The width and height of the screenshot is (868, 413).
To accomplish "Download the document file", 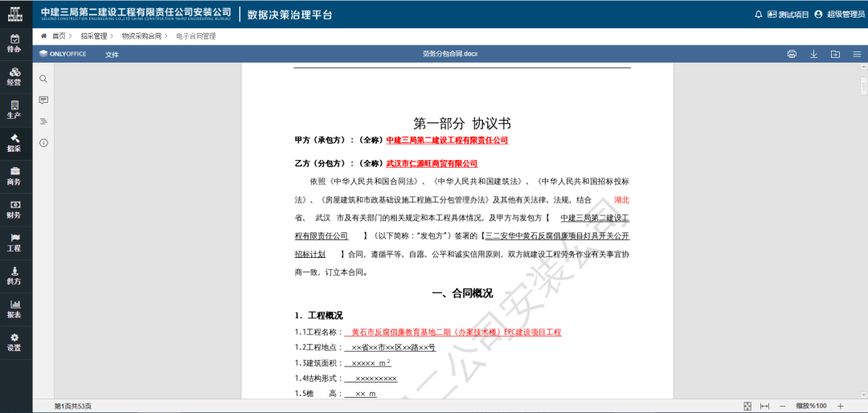I will [x=813, y=54].
